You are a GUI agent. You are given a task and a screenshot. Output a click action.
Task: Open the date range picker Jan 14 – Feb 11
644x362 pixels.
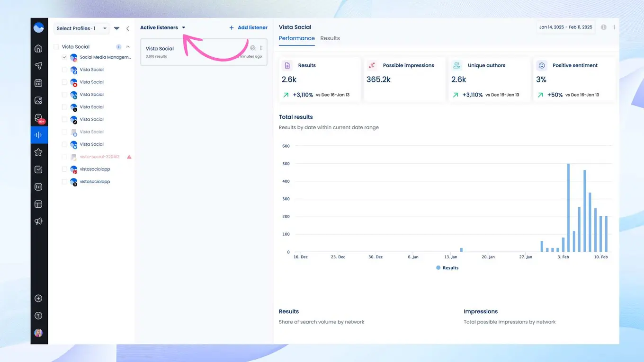coord(565,27)
